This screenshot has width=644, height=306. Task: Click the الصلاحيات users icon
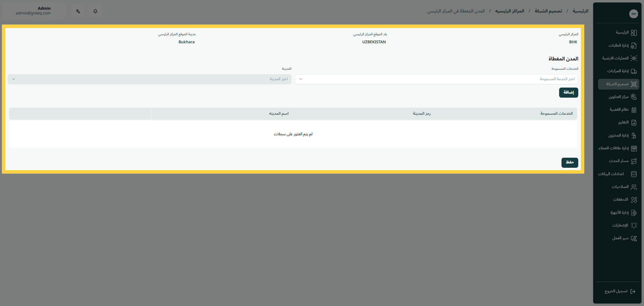(634, 187)
